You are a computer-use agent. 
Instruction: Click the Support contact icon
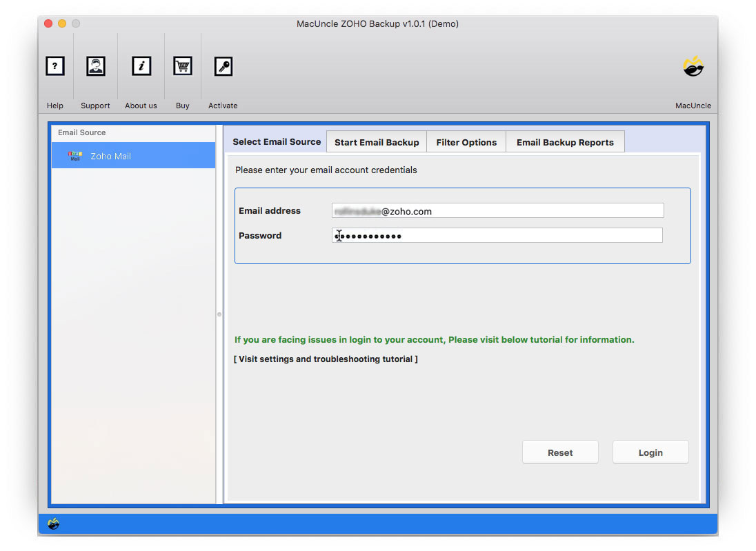(95, 66)
